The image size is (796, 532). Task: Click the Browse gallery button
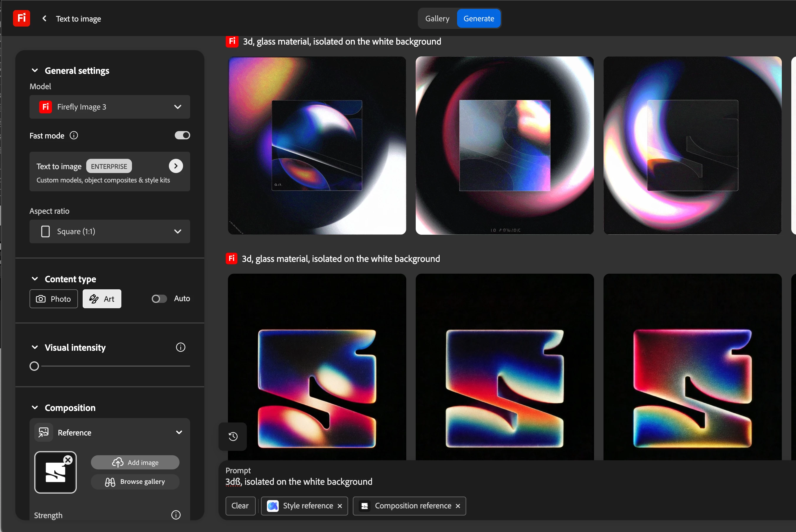pos(135,482)
